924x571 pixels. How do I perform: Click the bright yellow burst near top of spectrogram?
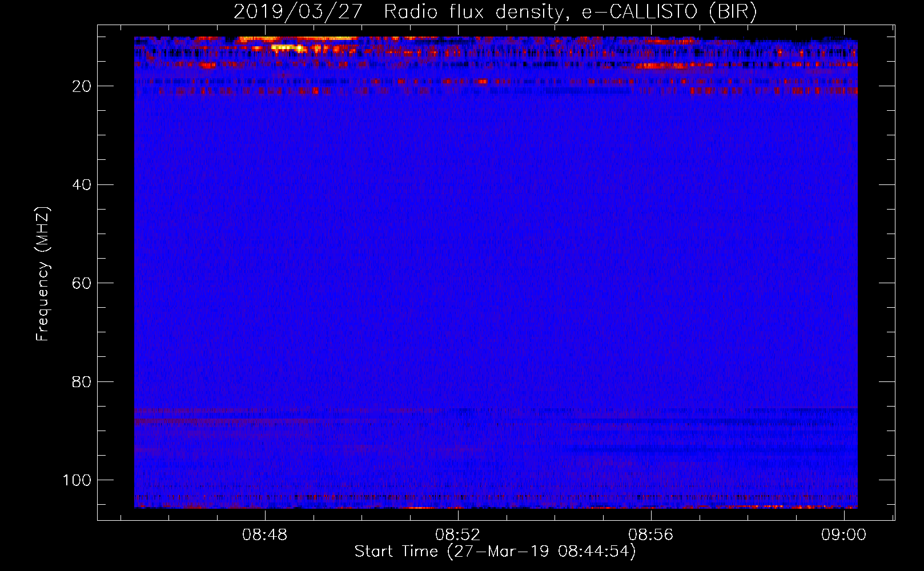[288, 49]
